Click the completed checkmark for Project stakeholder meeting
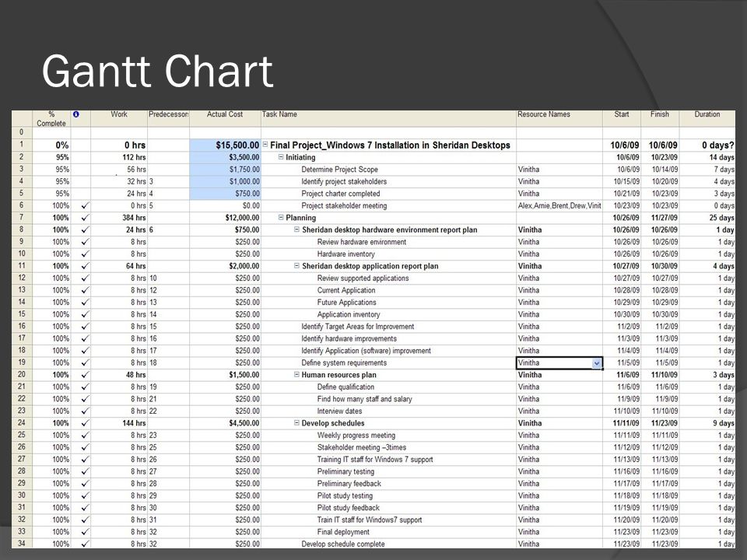The height and width of the screenshot is (560, 747). click(x=85, y=205)
